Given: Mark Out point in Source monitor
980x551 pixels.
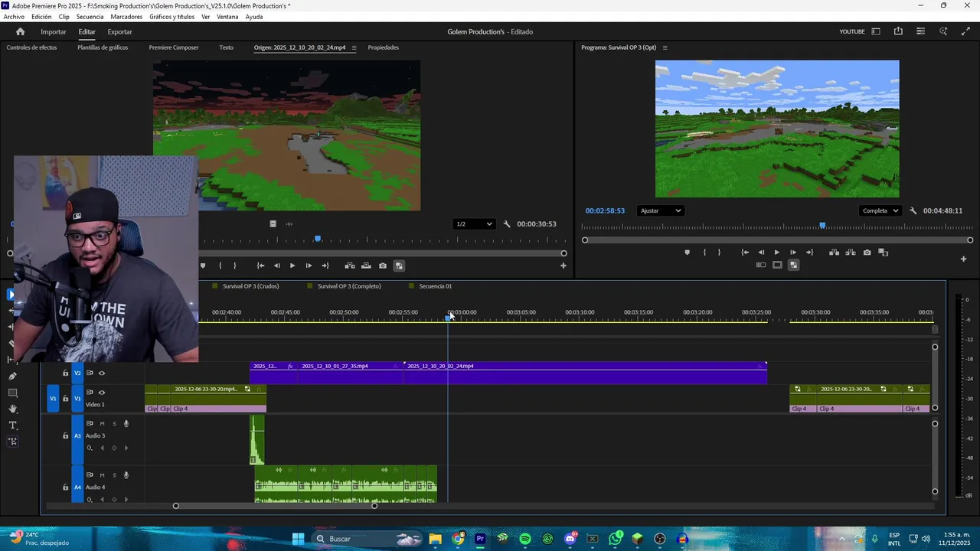Looking at the screenshot, I should 234,266.
